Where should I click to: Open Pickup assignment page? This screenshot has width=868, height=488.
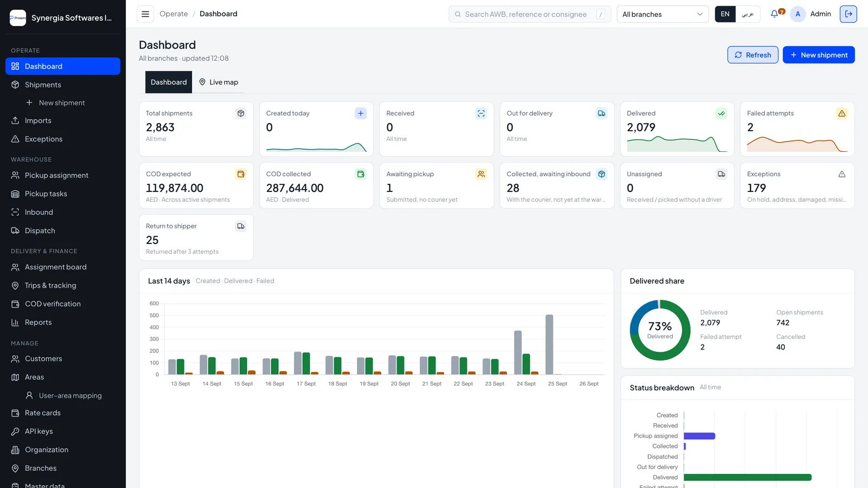[x=63, y=175]
